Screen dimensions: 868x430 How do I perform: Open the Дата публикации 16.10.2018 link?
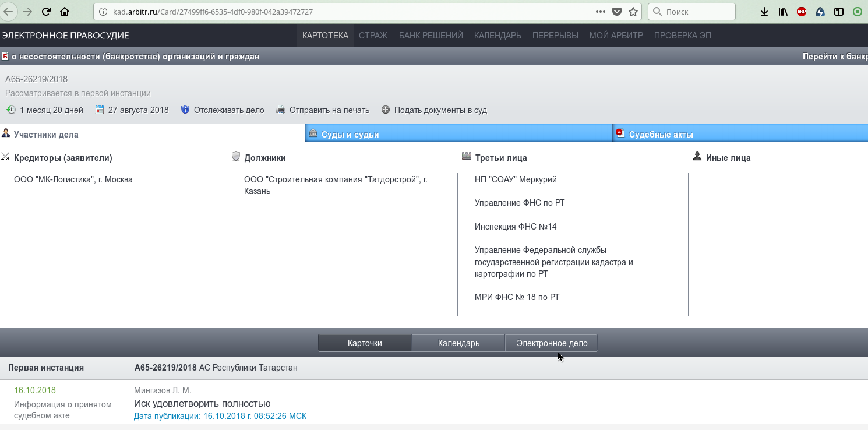pyautogui.click(x=220, y=416)
